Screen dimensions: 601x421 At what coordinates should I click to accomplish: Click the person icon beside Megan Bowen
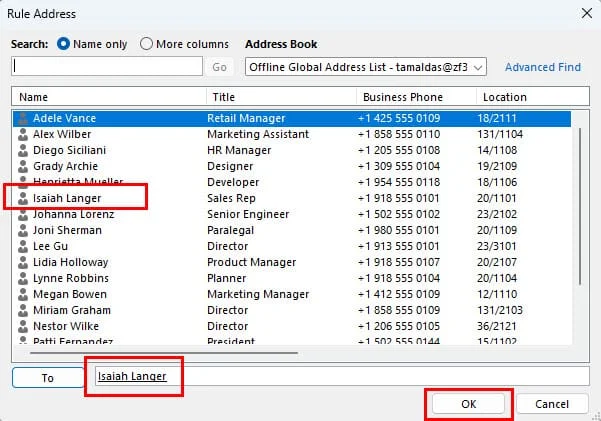[x=23, y=294]
